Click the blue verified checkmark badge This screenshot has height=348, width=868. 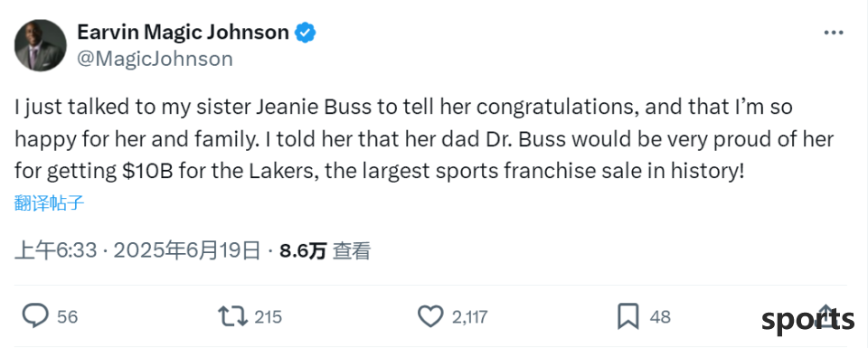305,33
